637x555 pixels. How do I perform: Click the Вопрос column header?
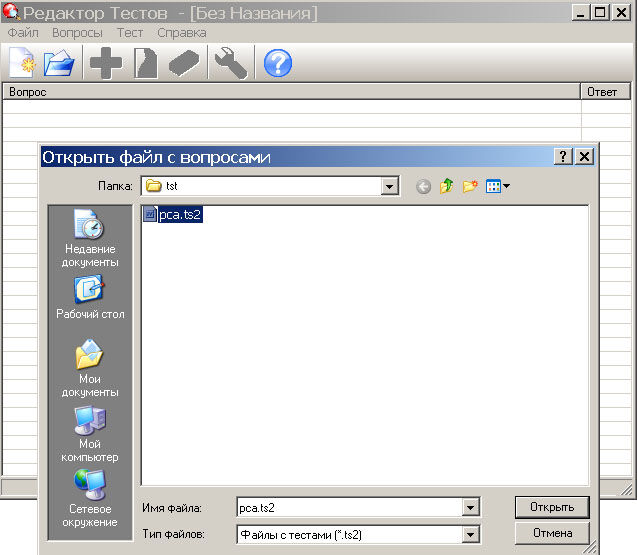(292, 92)
